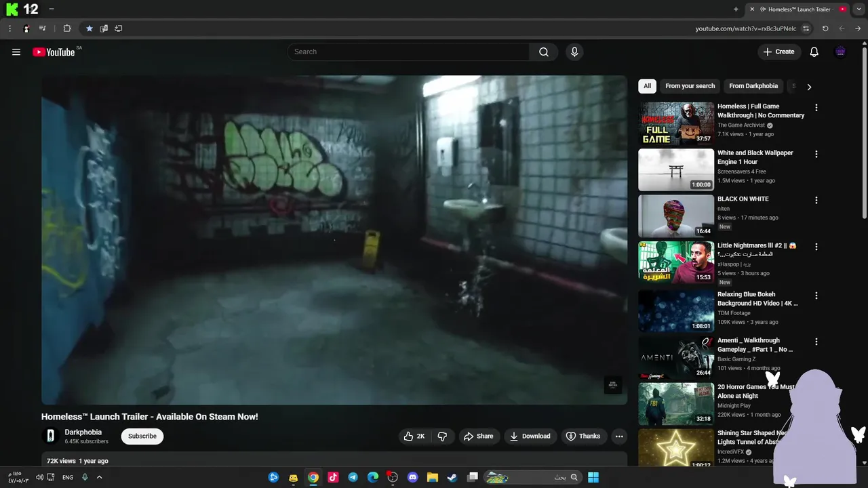
Task: Open the media control playlist icon
Action: pos(42,28)
